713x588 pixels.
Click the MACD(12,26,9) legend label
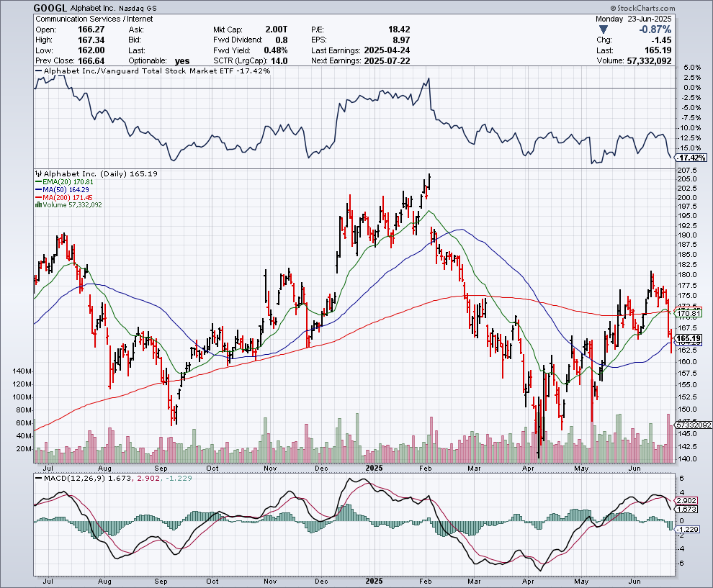click(75, 479)
